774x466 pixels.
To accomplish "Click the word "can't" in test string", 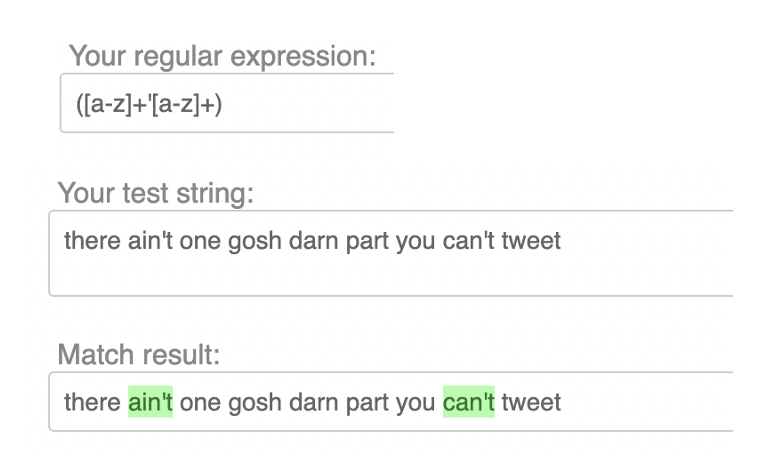I will tap(468, 241).
